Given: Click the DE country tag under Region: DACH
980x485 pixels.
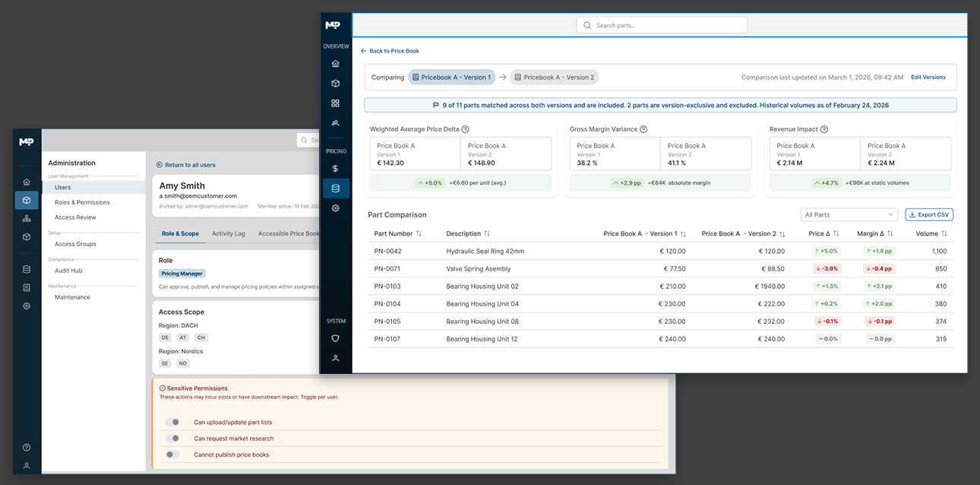Looking at the screenshot, I should (x=165, y=338).
